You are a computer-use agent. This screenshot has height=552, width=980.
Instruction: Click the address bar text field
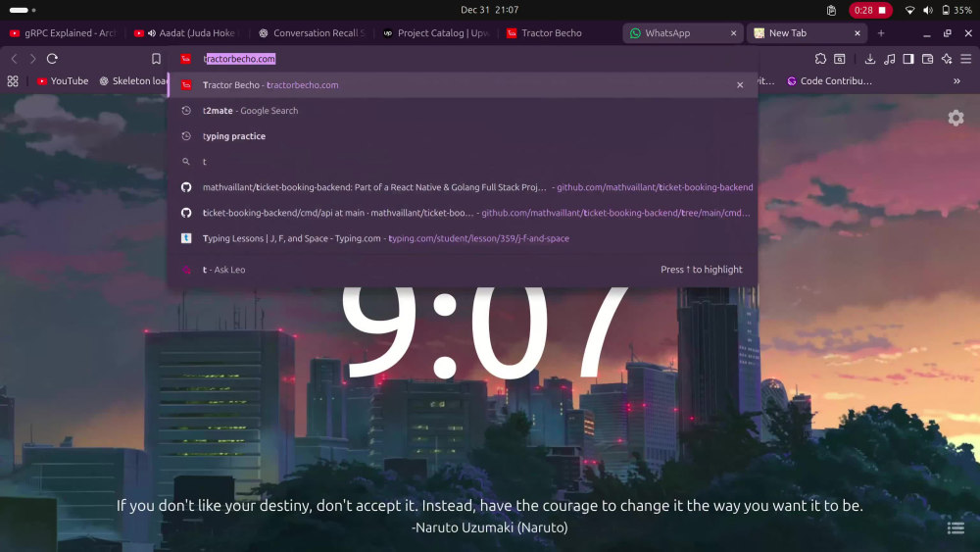coord(463,58)
